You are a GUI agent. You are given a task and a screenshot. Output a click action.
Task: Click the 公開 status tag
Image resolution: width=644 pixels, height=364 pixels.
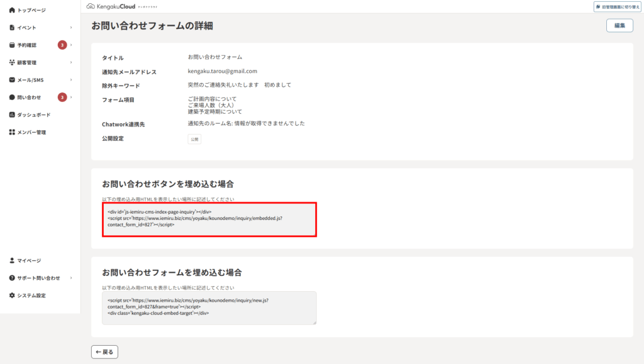[195, 139]
